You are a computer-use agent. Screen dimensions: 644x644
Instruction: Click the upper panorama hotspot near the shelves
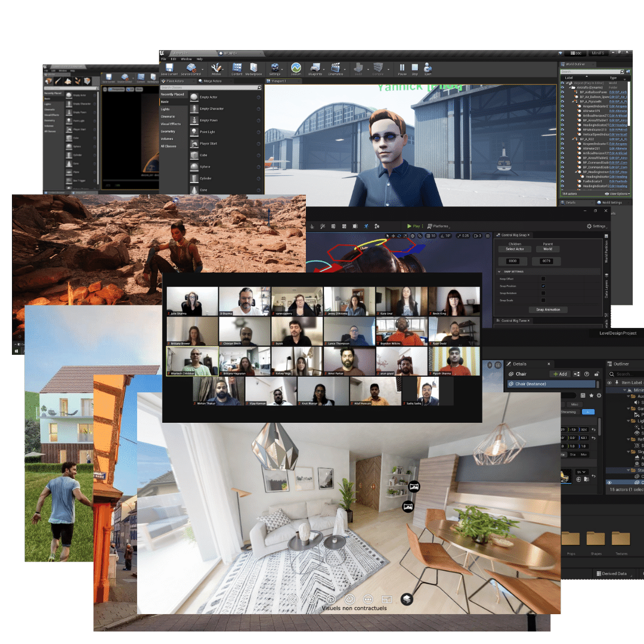point(414,487)
